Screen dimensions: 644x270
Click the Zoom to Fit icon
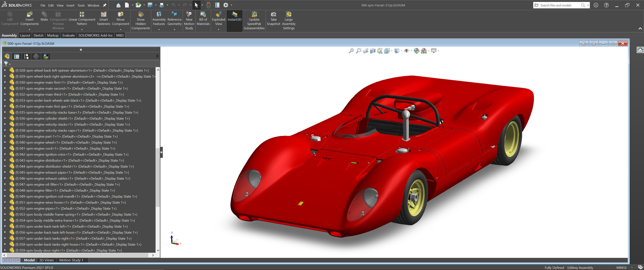pyautogui.click(x=351, y=51)
